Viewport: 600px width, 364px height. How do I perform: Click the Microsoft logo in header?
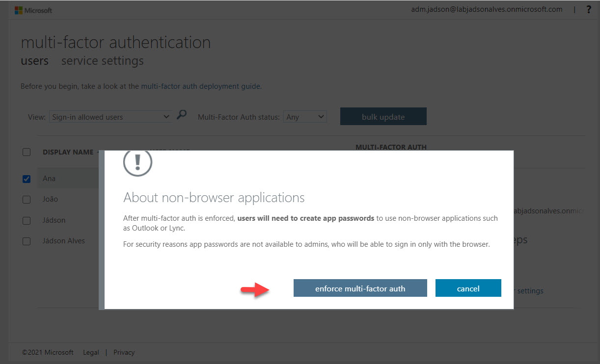coord(33,10)
